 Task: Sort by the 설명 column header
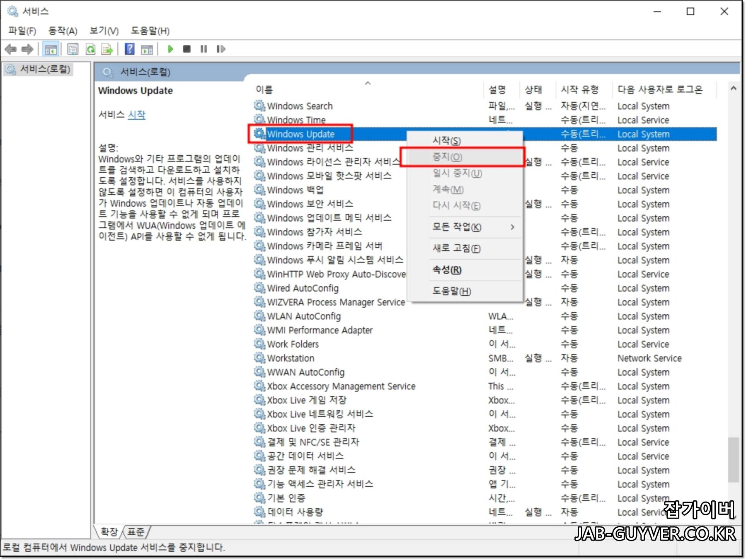pos(501,89)
